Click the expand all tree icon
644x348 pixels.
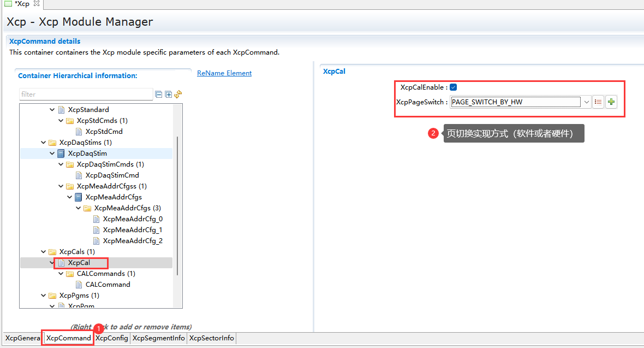168,95
